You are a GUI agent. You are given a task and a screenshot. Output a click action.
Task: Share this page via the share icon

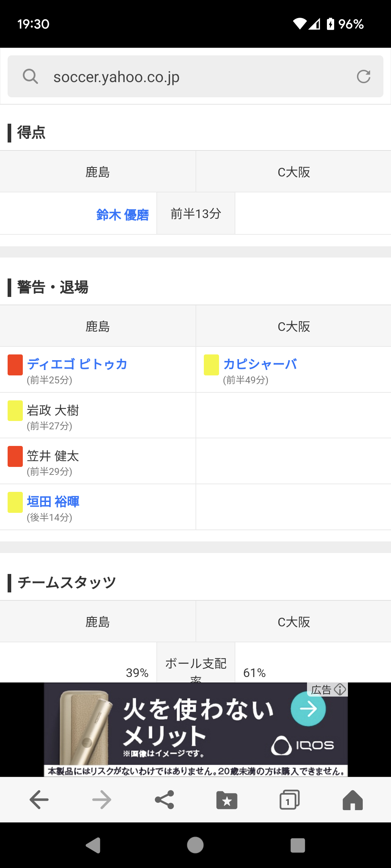point(164,800)
